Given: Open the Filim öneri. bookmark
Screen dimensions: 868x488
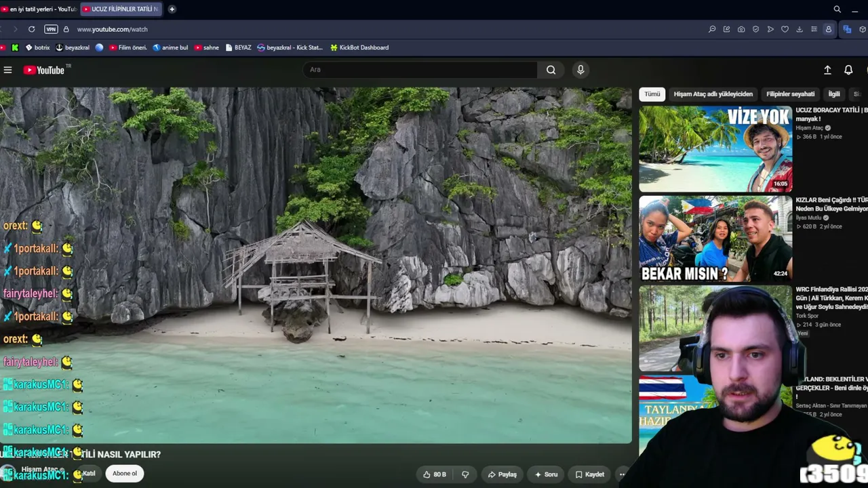Looking at the screenshot, I should [128, 47].
